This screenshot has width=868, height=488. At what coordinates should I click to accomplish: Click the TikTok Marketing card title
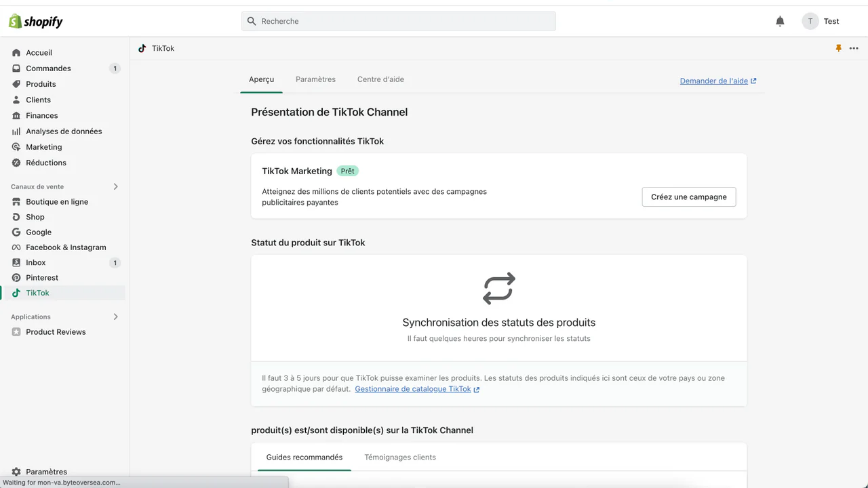[x=297, y=171]
